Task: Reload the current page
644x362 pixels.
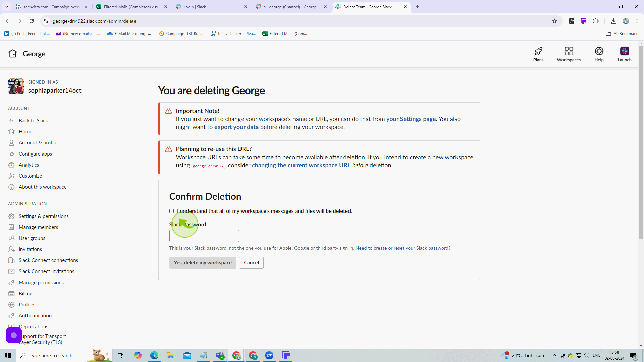Action: tap(32, 21)
